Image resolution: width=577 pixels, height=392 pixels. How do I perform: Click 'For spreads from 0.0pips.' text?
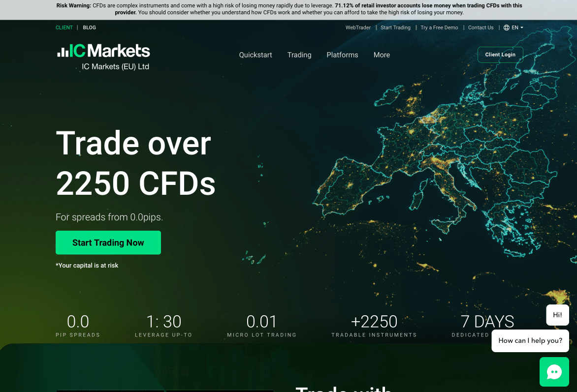(x=109, y=217)
